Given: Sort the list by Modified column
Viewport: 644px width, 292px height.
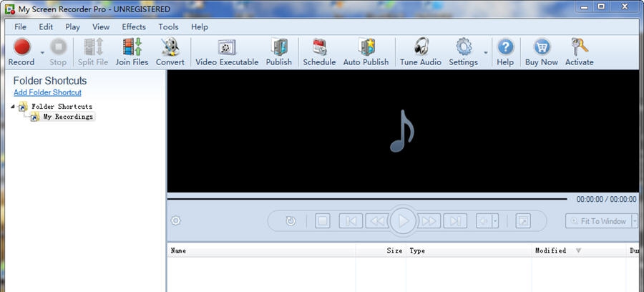Looking at the screenshot, I should 579,250.
